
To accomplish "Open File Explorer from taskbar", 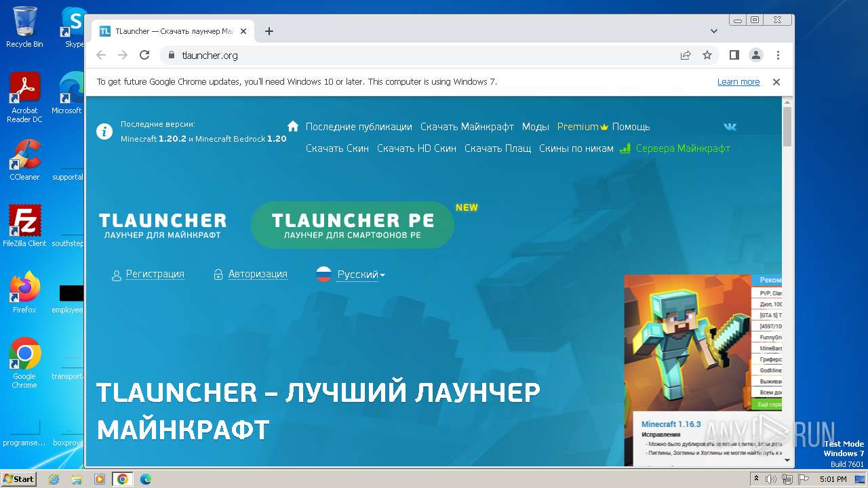I will [x=77, y=479].
